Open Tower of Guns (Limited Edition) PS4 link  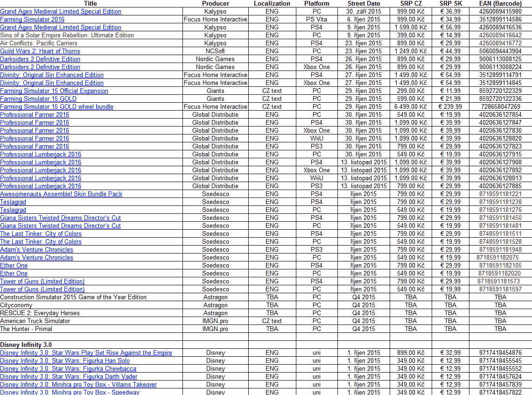coord(42,282)
